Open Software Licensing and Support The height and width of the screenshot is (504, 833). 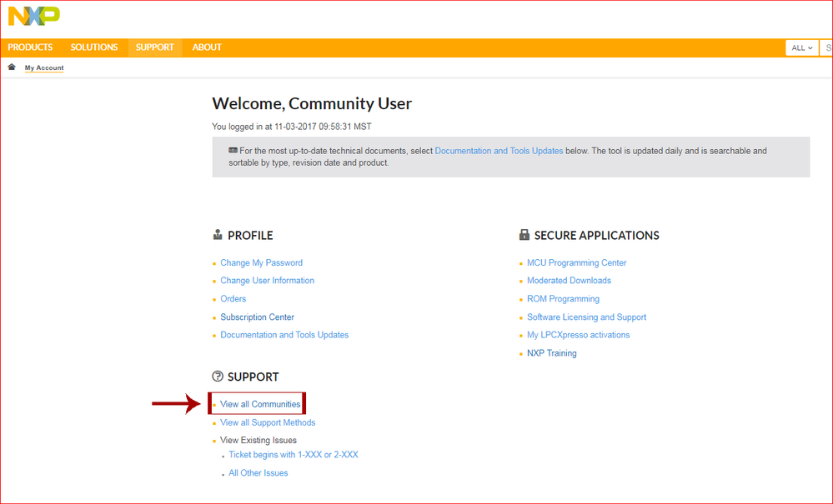coord(586,317)
